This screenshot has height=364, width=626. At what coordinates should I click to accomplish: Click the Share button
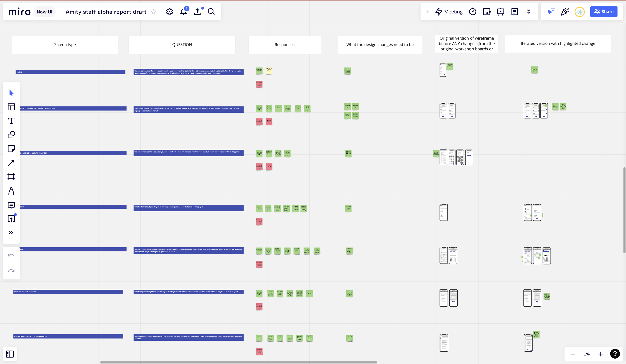click(604, 12)
